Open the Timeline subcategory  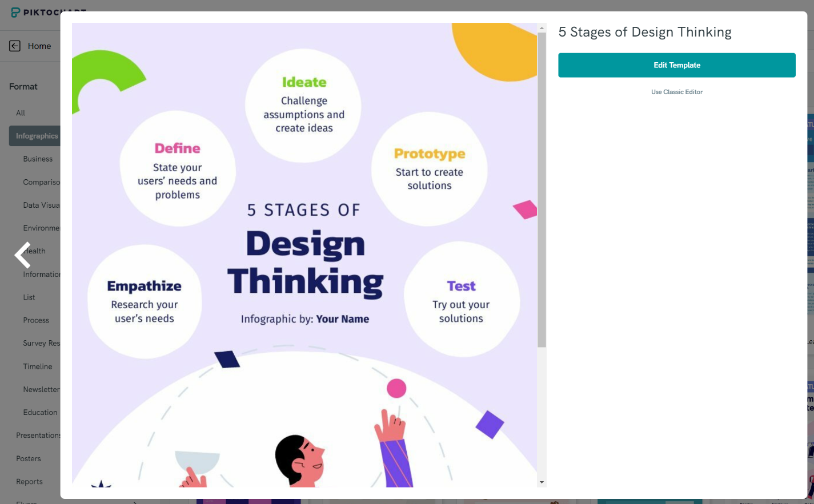(x=38, y=366)
